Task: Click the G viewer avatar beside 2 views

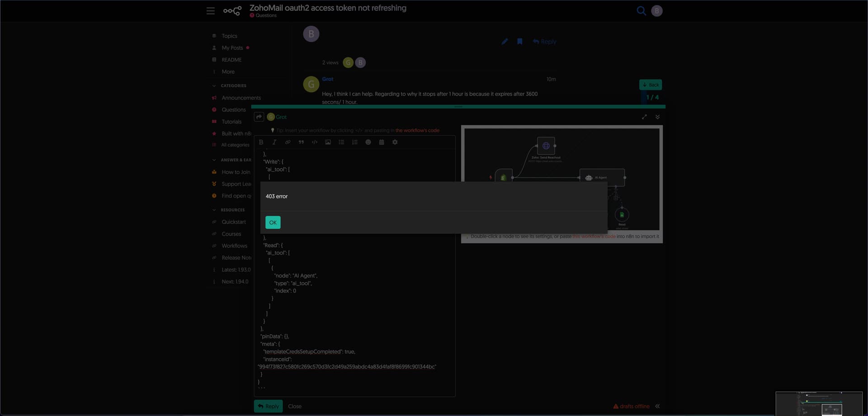Action: (348, 62)
